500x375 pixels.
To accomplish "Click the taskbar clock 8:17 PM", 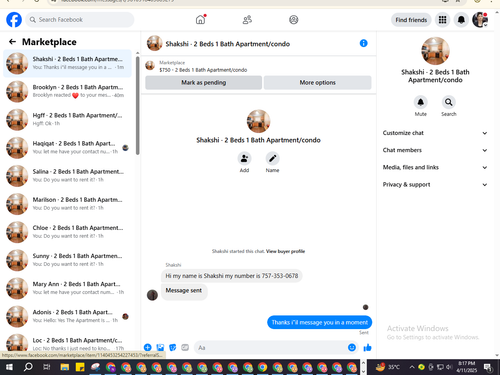I will click(x=467, y=367).
